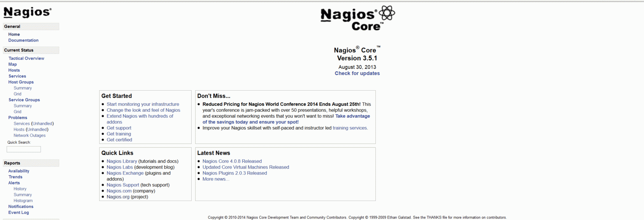Open the training services link
Image resolution: width=644 pixels, height=220 pixels.
pyautogui.click(x=350, y=128)
